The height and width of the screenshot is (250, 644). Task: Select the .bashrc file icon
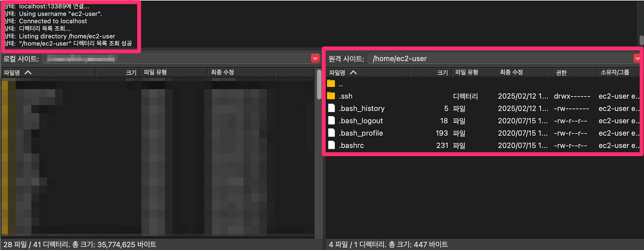331,145
